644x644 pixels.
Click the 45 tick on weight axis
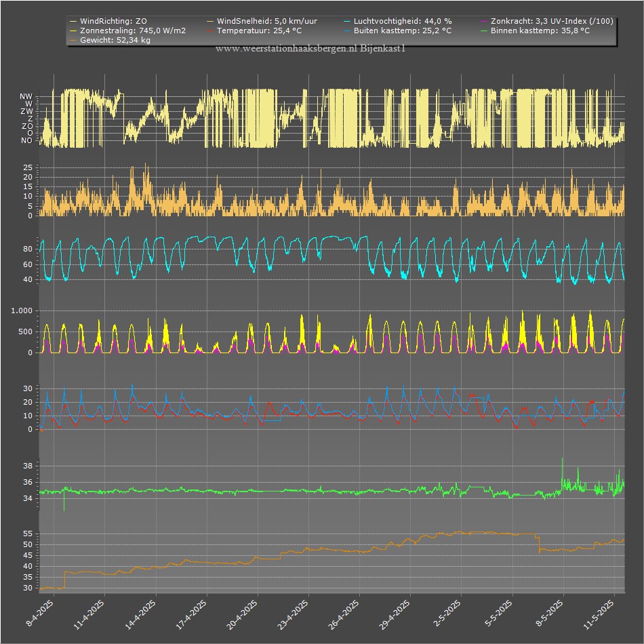(28, 556)
